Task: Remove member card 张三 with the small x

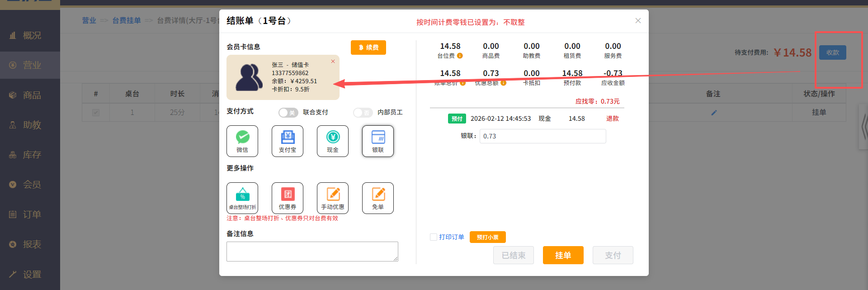Action: pos(333,62)
